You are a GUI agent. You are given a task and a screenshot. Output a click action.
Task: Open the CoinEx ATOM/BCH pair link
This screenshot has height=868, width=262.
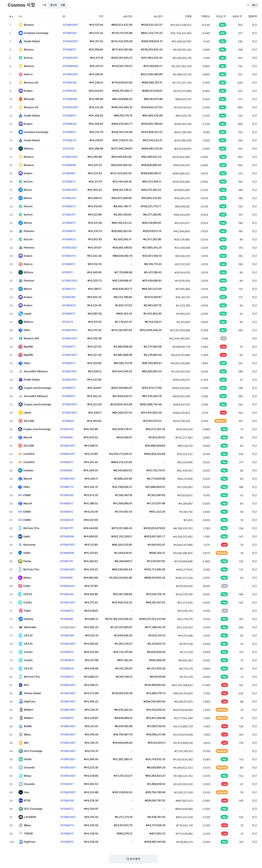68,660
